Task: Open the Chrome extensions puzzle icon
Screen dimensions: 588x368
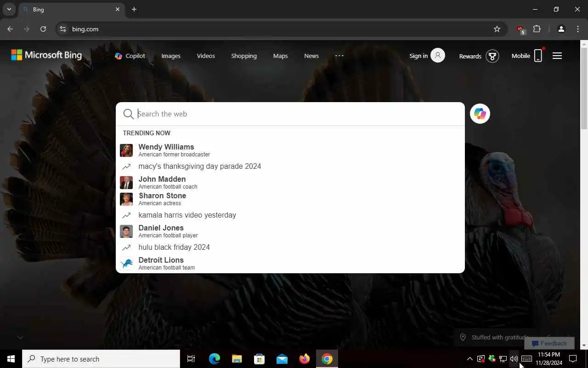Action: (x=537, y=29)
